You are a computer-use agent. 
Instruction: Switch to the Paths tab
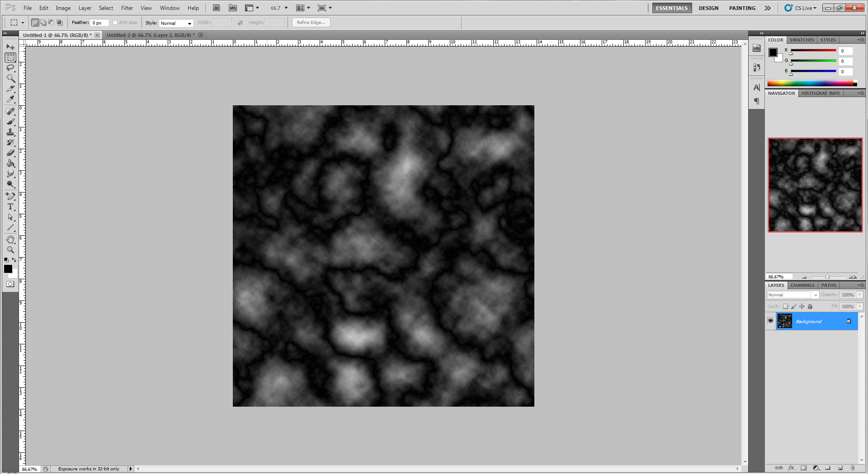coord(829,285)
